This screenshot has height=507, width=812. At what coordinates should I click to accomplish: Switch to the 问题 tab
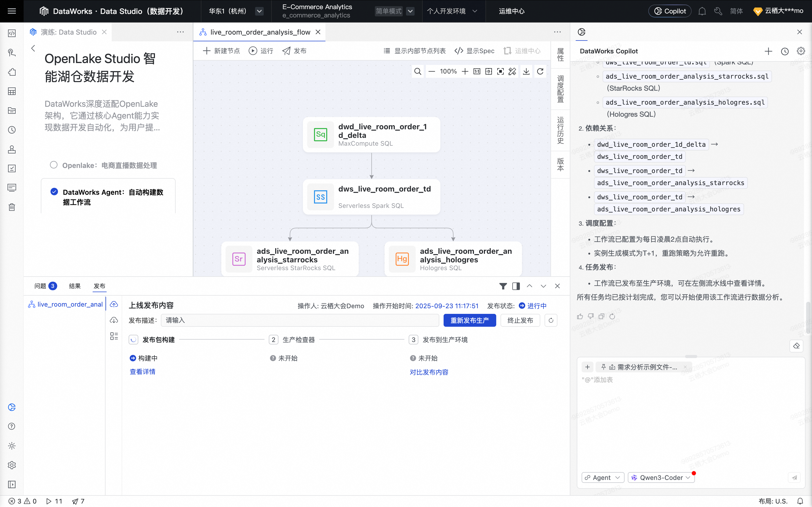tap(41, 286)
